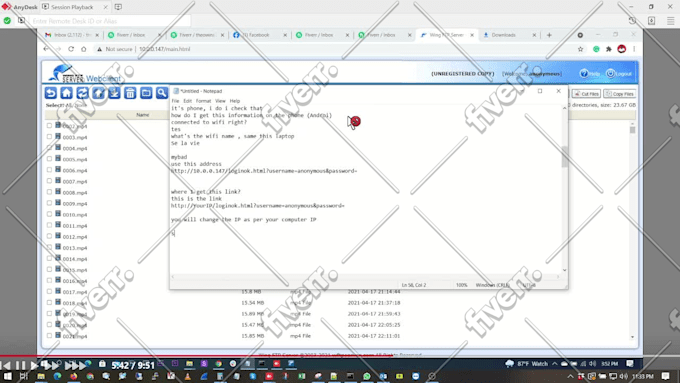Image resolution: width=680 pixels, height=383 pixels.
Task: Click the trash delete icon in Wing FTP
Action: (x=130, y=93)
